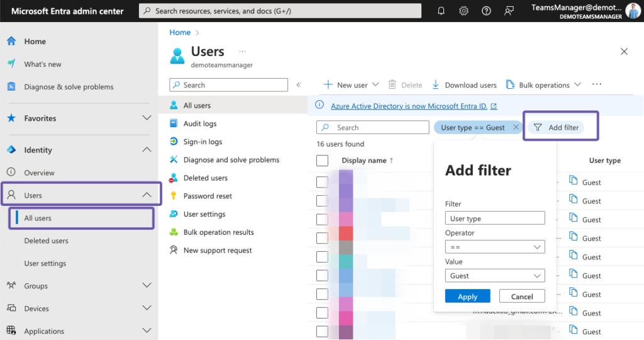Click the users list Search field
Image resolution: width=644 pixels, height=340 pixels.
[x=373, y=127]
